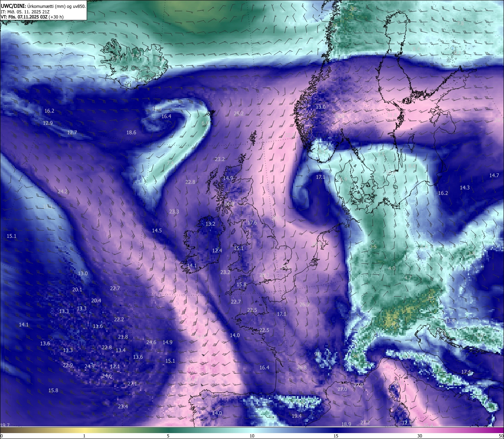The height and width of the screenshot is (439, 504).
Task: Click the map value '22.2'
Action: click(119, 320)
